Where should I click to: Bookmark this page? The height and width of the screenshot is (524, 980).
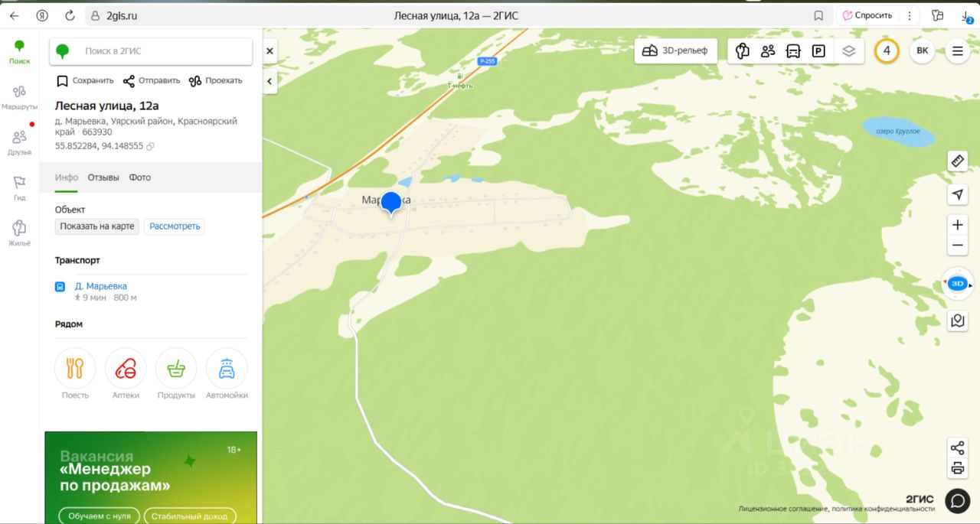click(x=818, y=15)
